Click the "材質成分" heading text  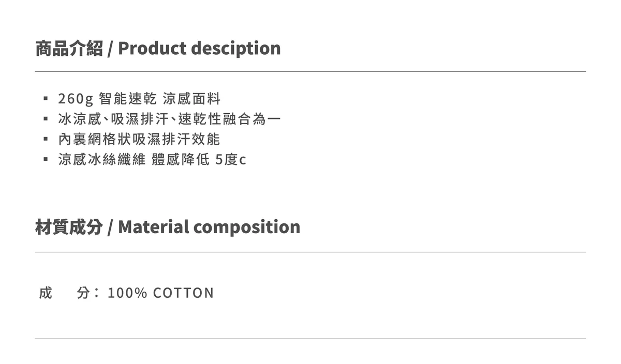(x=69, y=226)
